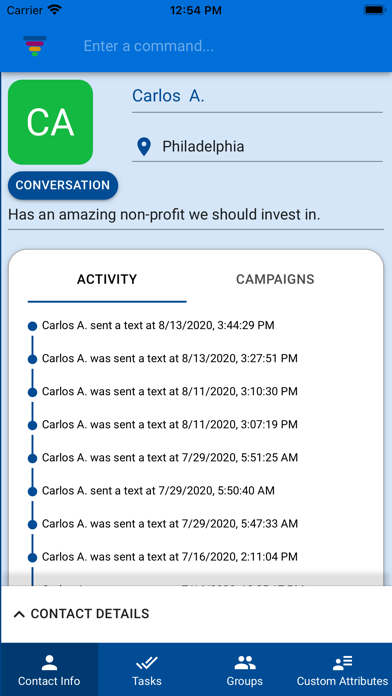
Task: Tap the colorful funnel app logo
Action: tap(35, 46)
